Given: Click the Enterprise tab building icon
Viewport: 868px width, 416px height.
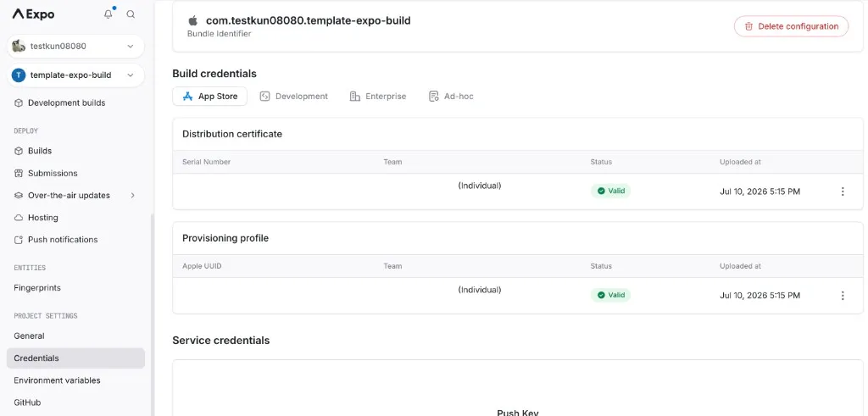Looking at the screenshot, I should (x=355, y=97).
